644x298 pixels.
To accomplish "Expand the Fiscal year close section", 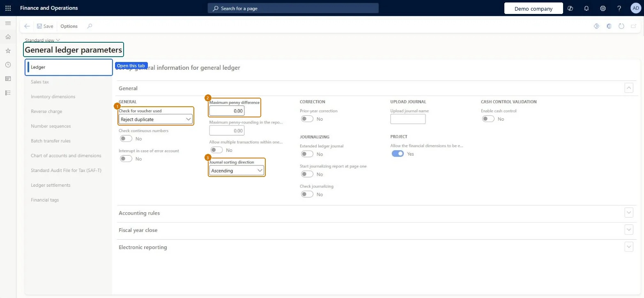I will pyautogui.click(x=629, y=229).
